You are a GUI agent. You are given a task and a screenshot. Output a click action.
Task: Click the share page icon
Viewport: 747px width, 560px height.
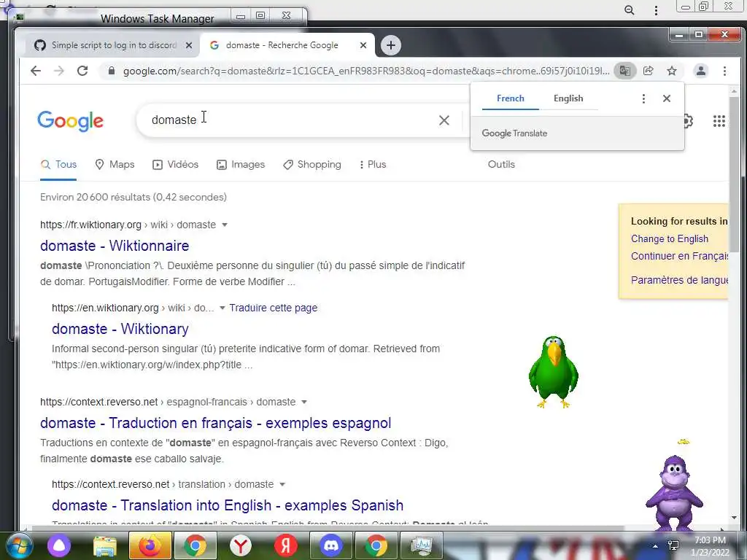coord(649,71)
